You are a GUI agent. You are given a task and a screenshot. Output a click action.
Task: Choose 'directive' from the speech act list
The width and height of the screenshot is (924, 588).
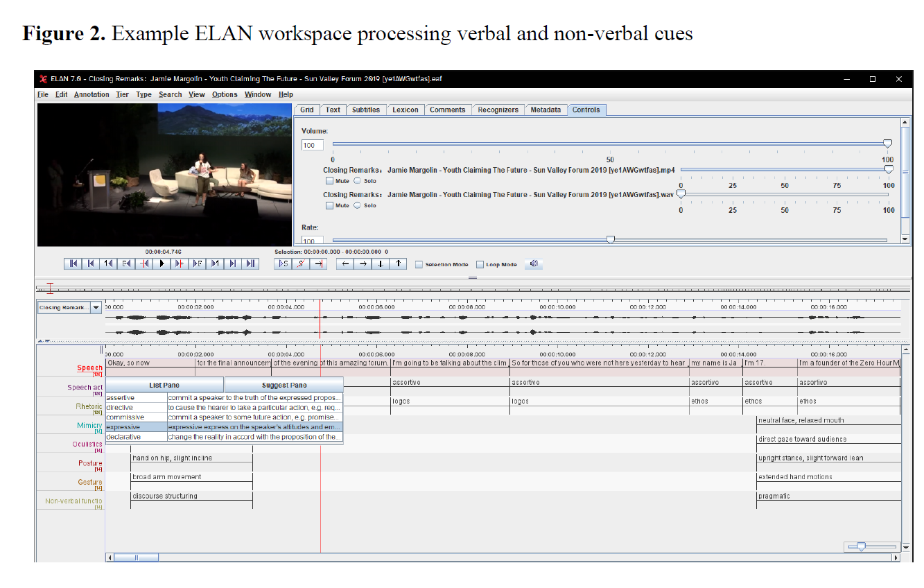pos(120,408)
